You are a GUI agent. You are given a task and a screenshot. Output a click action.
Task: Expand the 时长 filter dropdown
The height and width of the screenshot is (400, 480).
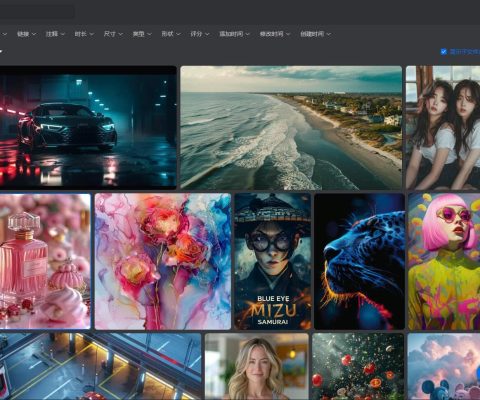(84, 34)
